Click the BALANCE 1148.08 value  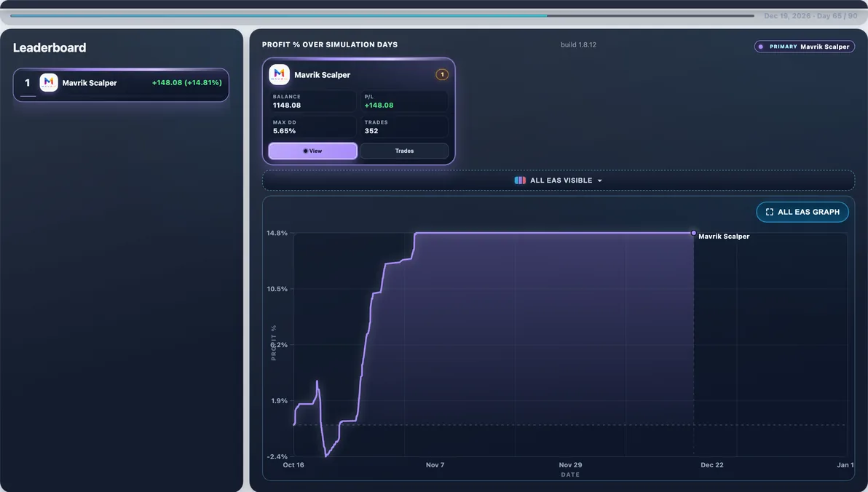coord(287,105)
